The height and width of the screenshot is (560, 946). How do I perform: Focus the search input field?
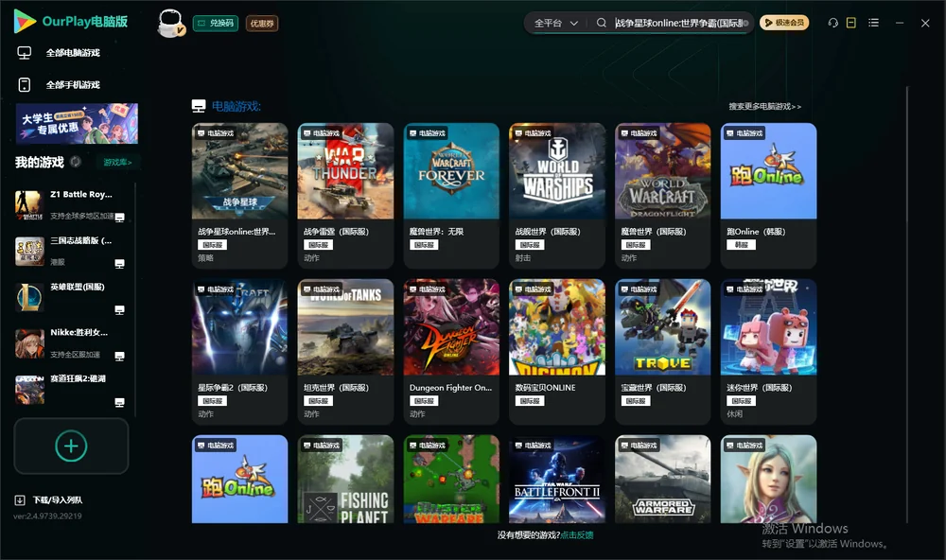679,23
